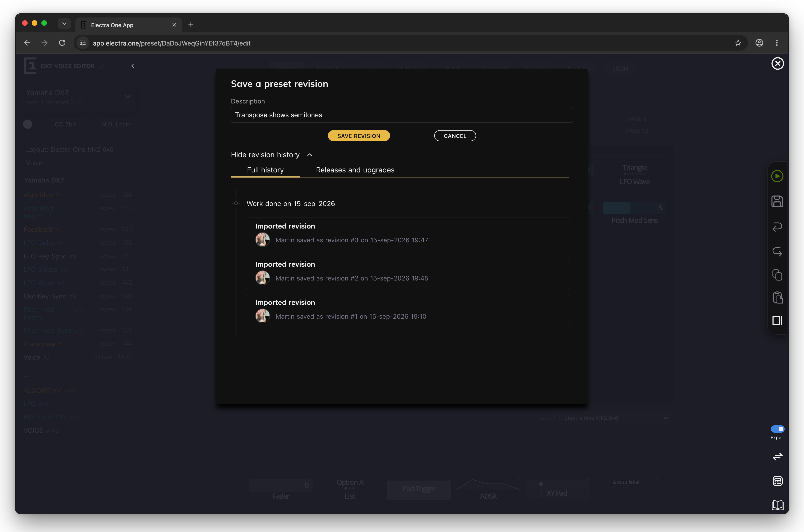804x532 pixels.
Task: Switch to Releases and upgrades tab
Action: coord(355,170)
